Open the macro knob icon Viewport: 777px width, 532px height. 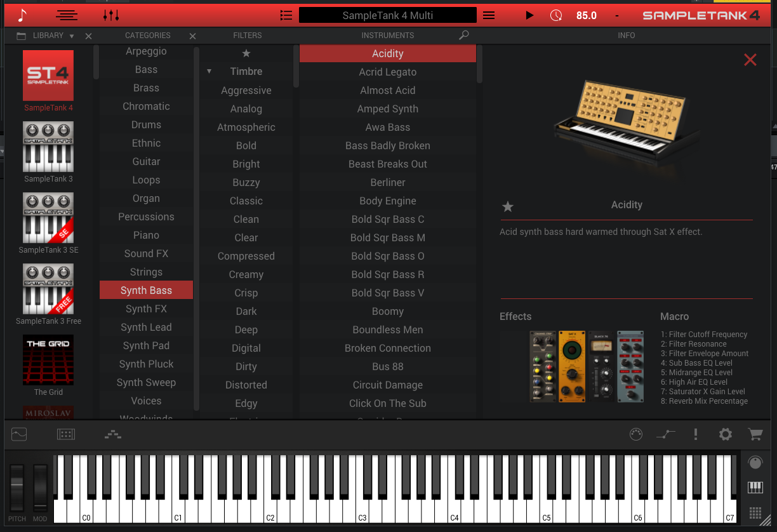636,434
